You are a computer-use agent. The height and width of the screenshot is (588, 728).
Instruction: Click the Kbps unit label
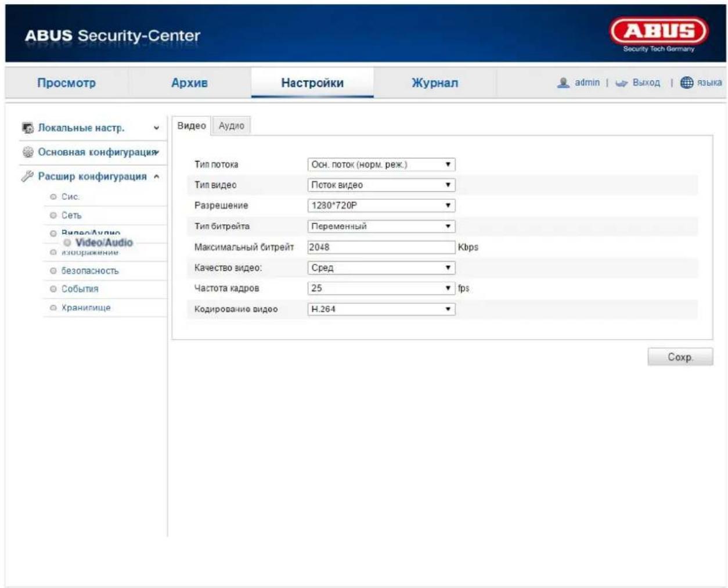(x=468, y=247)
